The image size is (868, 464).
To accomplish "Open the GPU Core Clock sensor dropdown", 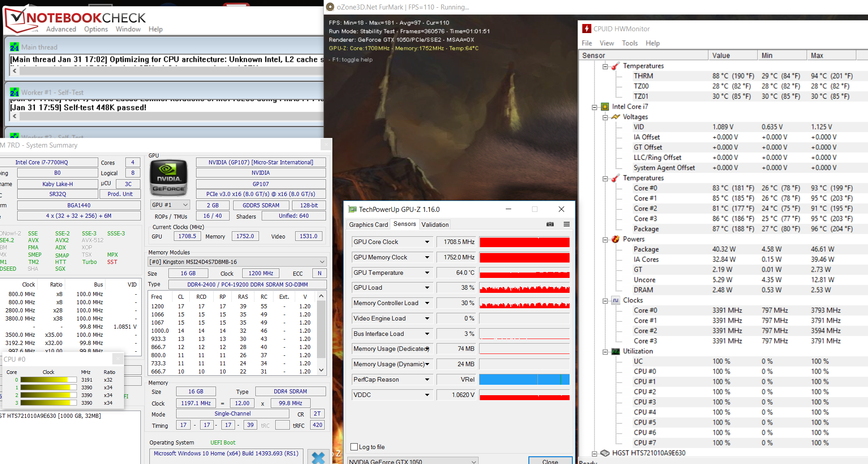I will (x=427, y=242).
